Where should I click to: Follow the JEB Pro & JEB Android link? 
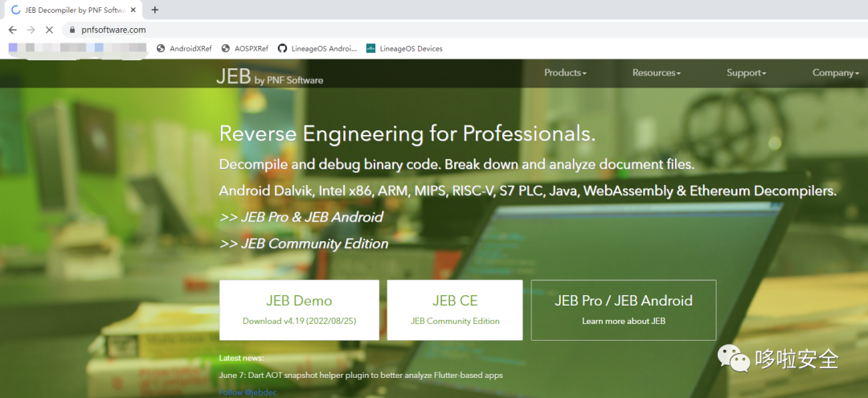point(301,217)
